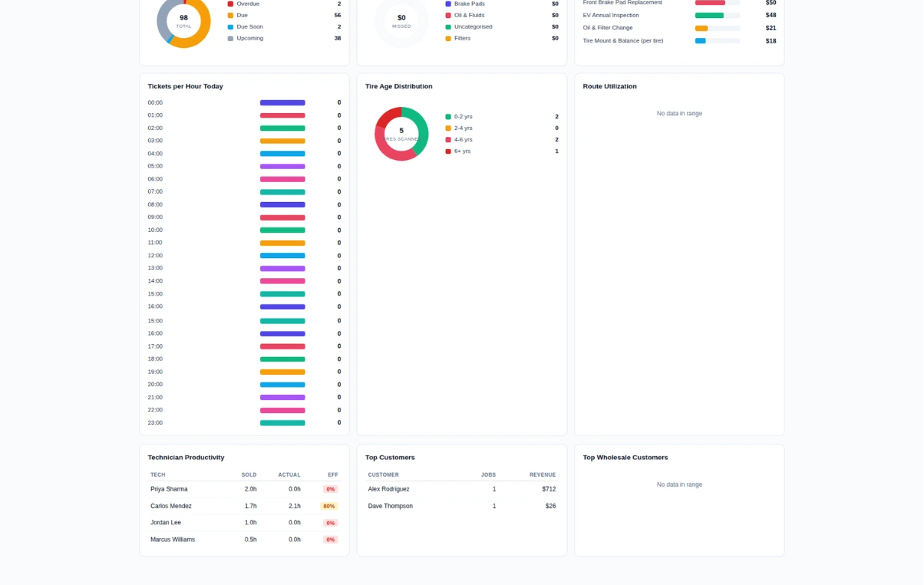
Task: Click Carlos Mendez's 80% efficiency badge
Action: click(329, 506)
